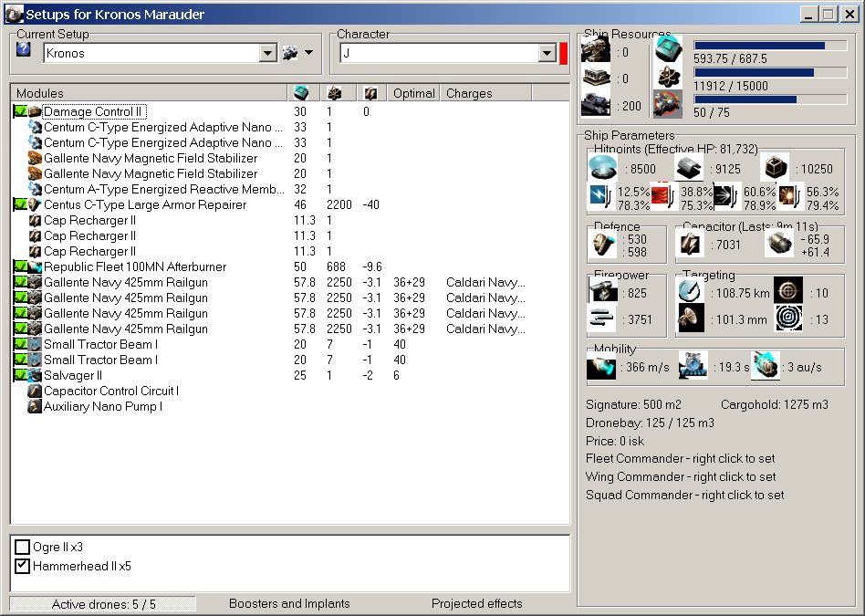Click the armor hitpoints icon showing 9125
Screen dimensions: 865x616
pos(689,167)
